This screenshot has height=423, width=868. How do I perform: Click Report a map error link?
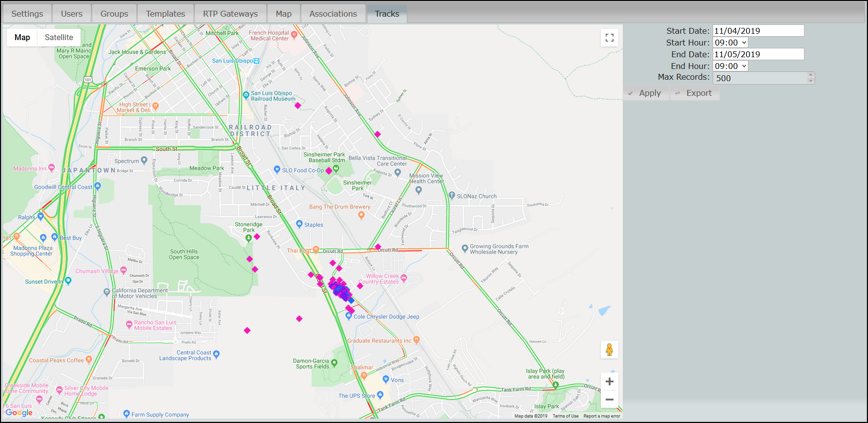coord(601,416)
